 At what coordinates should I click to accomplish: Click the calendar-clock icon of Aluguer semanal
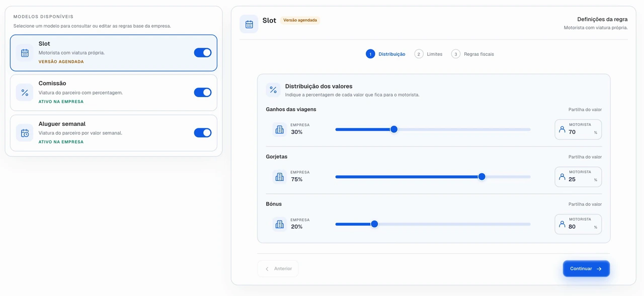pos(25,133)
